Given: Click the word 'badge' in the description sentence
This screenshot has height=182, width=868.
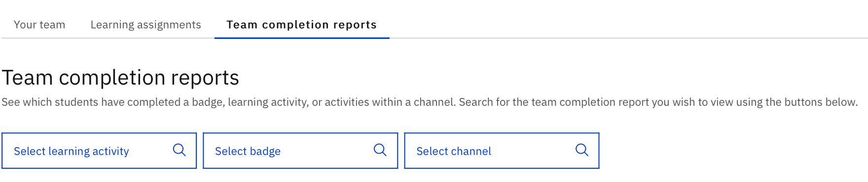Looking at the screenshot, I should (x=208, y=102).
